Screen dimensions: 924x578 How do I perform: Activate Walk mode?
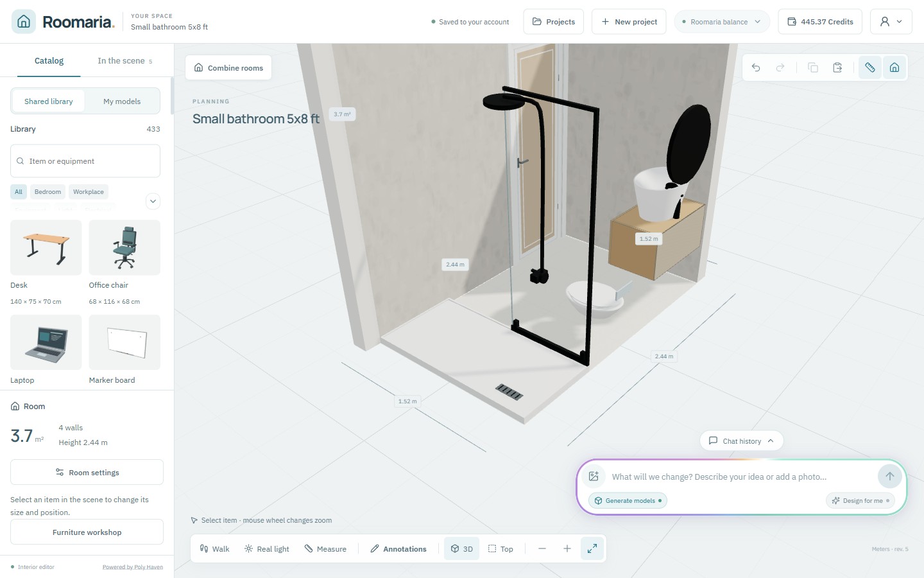pos(214,548)
